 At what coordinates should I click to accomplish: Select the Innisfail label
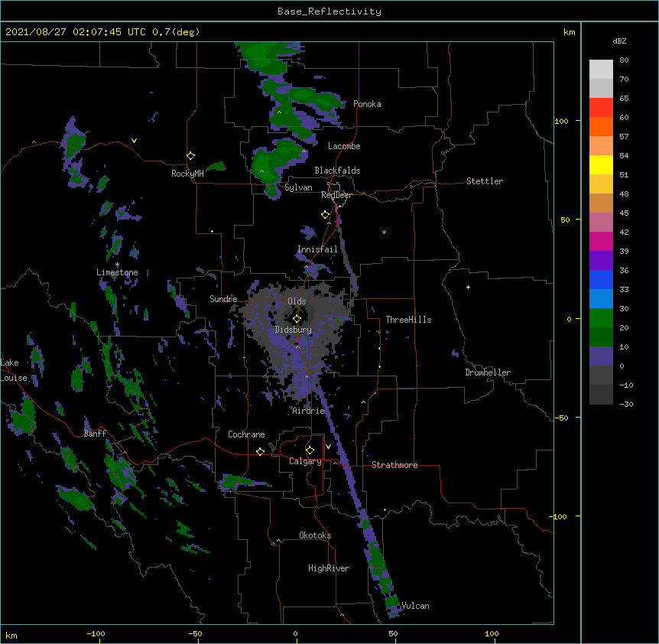click(317, 249)
